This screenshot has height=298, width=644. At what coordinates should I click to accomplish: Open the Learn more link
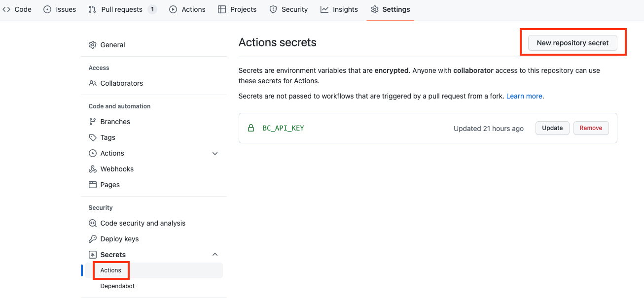click(x=524, y=96)
